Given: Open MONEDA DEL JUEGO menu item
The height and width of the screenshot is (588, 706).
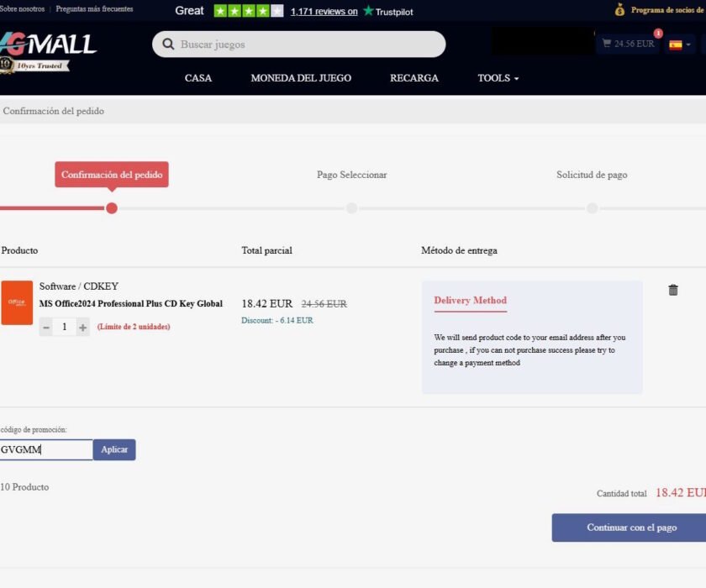Looking at the screenshot, I should pos(301,78).
